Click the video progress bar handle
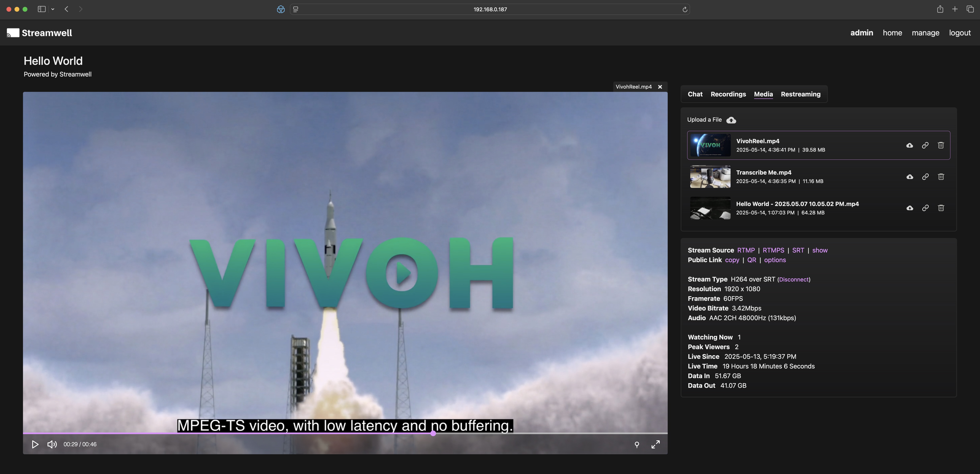 click(x=433, y=433)
